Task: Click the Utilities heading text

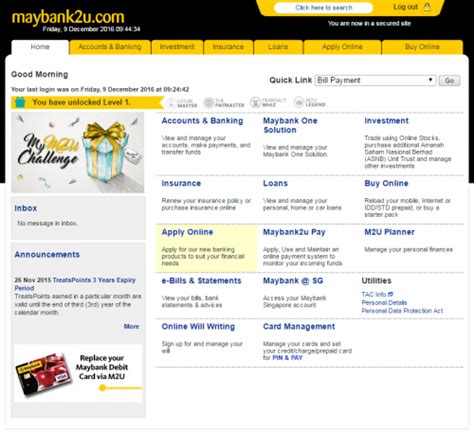Action: (376, 281)
